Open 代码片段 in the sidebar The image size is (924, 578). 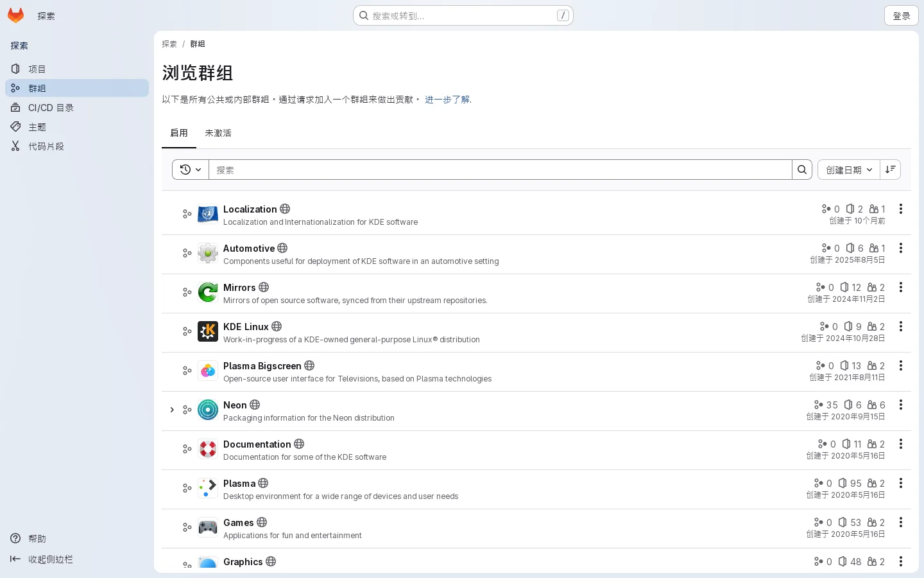tap(77, 146)
